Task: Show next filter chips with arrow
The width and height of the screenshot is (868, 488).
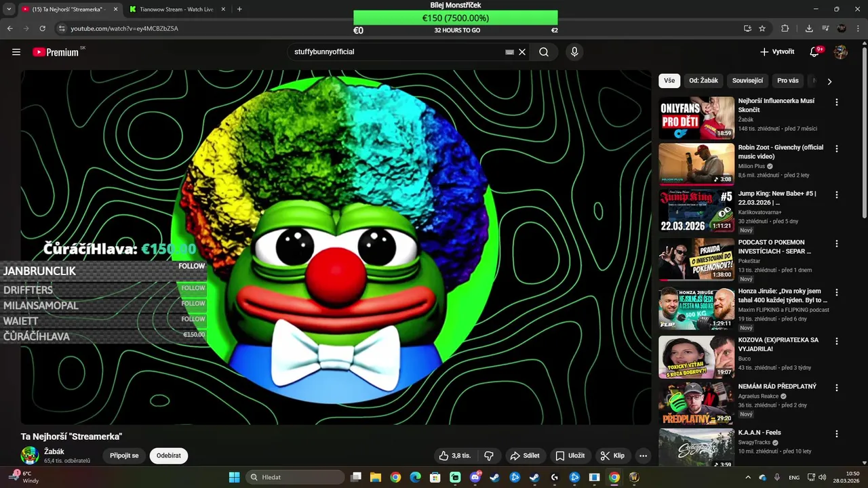Action: (829, 81)
